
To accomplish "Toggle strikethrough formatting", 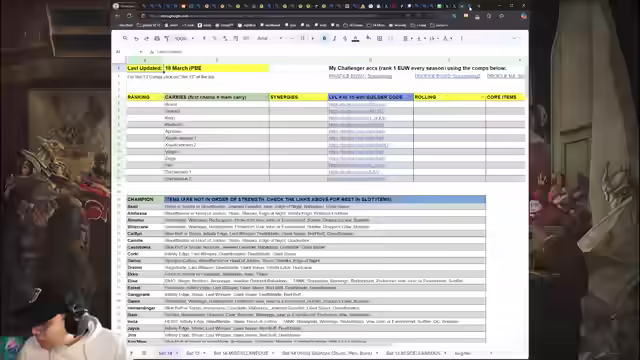I will (x=345, y=38).
